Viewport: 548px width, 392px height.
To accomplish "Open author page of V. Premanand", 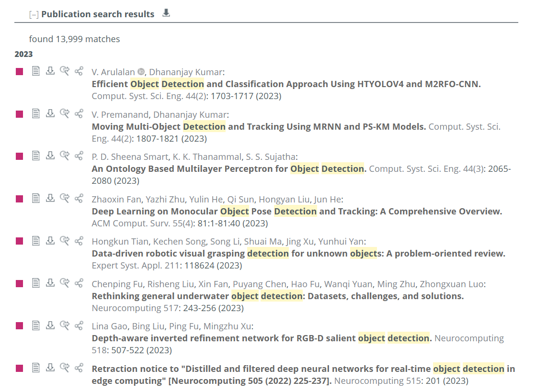I will 120,114.
